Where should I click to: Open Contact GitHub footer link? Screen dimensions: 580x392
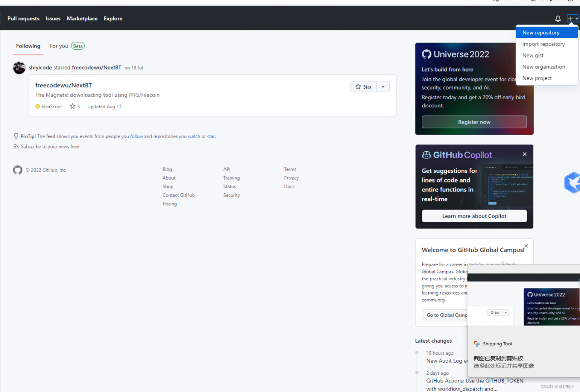(179, 195)
